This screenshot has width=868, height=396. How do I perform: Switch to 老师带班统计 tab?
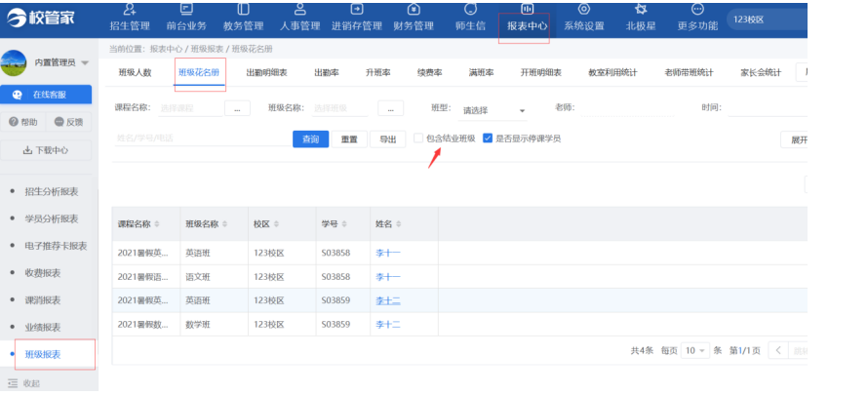click(x=689, y=72)
